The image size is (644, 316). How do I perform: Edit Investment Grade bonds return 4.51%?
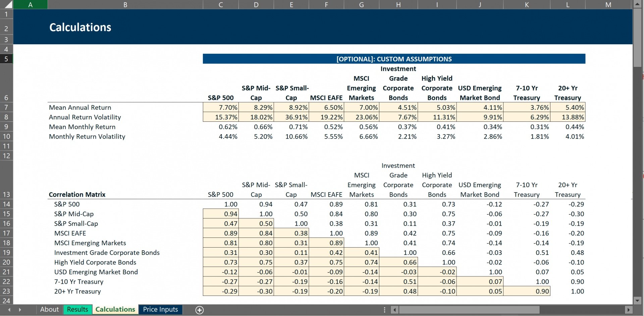[398, 107]
